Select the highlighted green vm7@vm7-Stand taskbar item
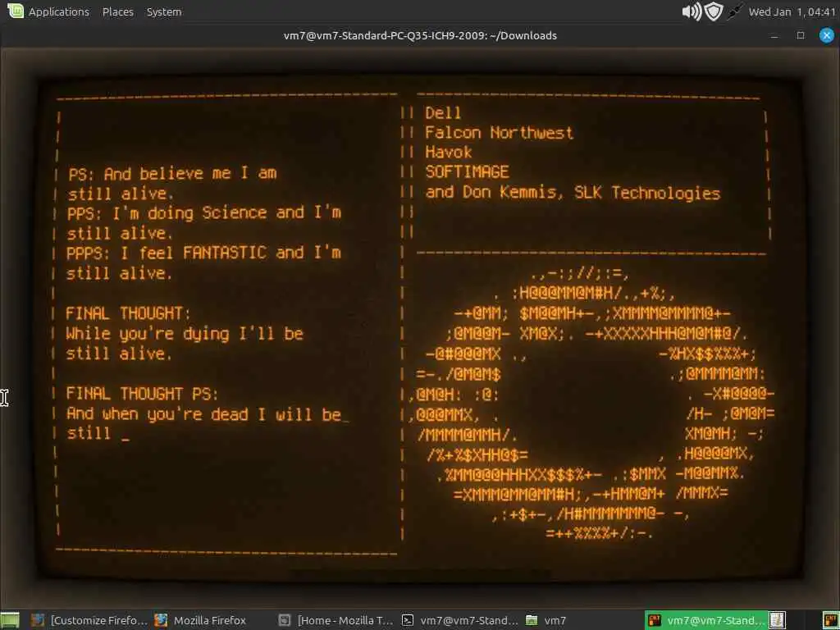 pos(706,620)
